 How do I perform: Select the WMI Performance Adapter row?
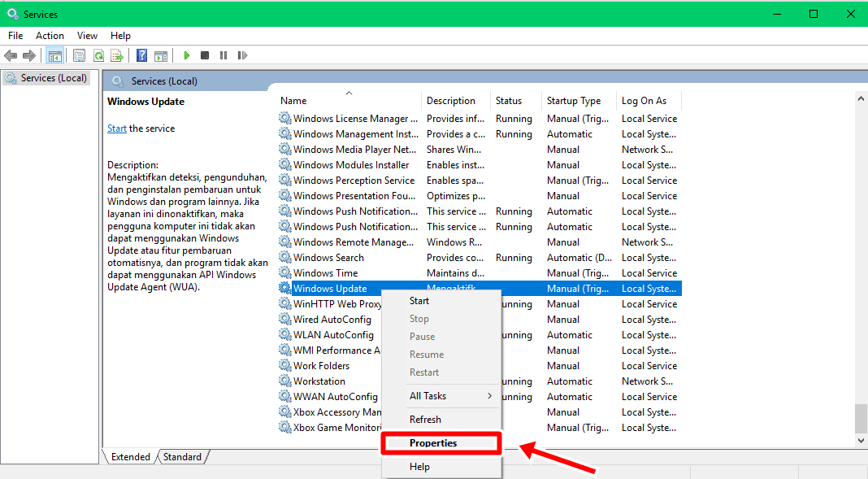pos(480,350)
